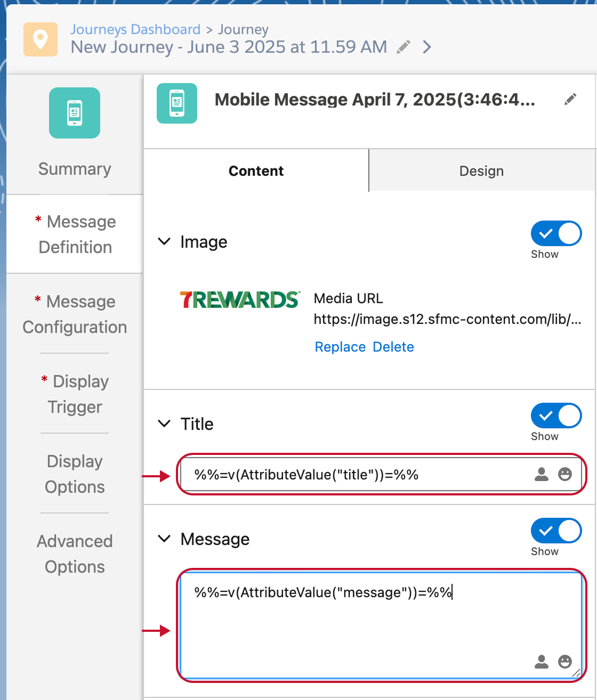Insert personalization in Title field

[x=542, y=474]
